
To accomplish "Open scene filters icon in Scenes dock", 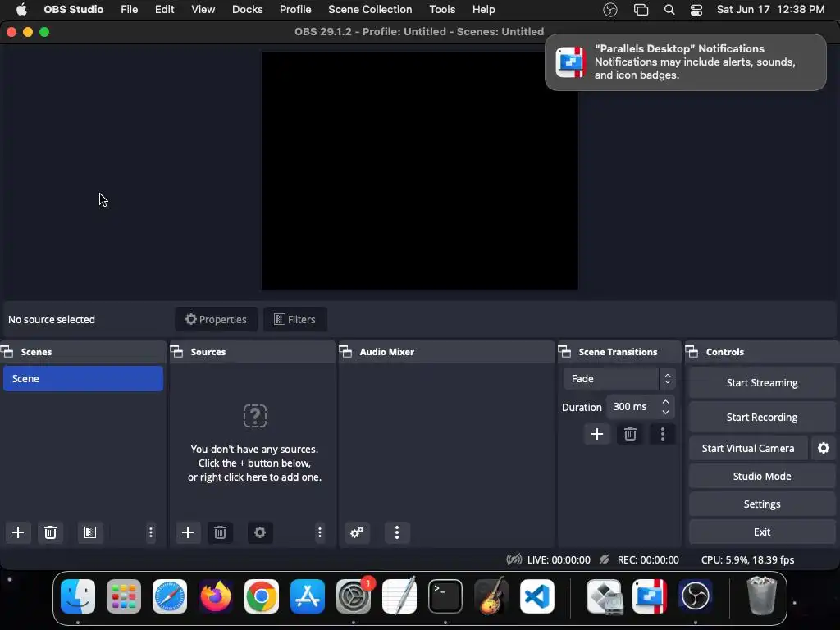I will [90, 532].
